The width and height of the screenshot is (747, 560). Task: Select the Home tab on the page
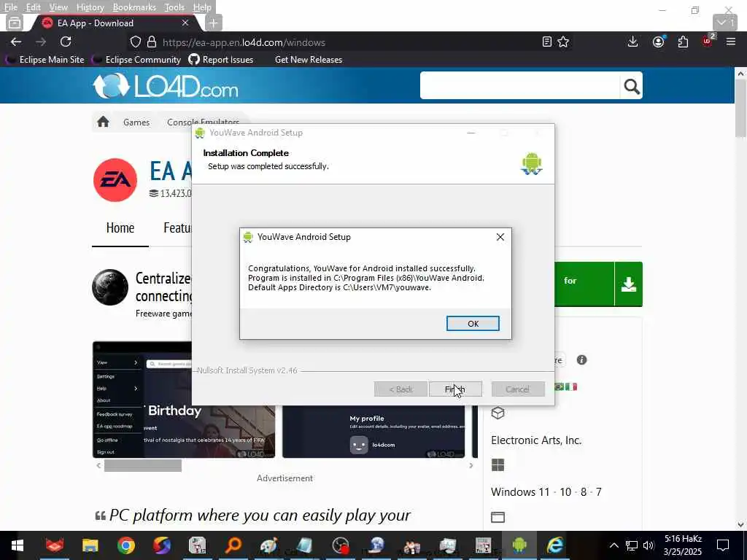pyautogui.click(x=120, y=228)
